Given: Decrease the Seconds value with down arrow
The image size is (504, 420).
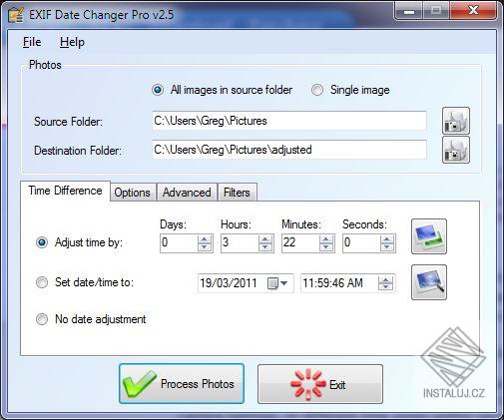Looking at the screenshot, I should [x=387, y=247].
